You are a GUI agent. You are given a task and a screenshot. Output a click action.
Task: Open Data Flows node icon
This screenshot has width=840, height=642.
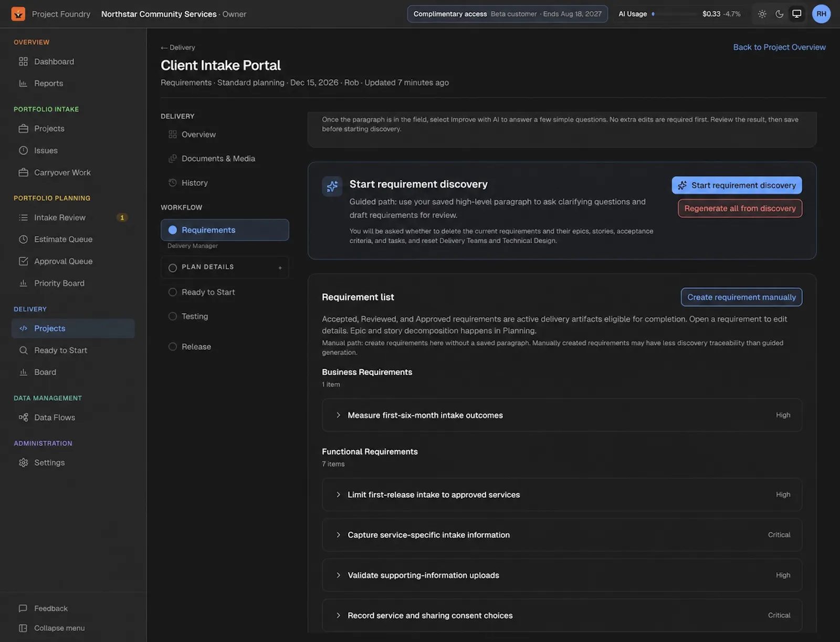(x=23, y=417)
